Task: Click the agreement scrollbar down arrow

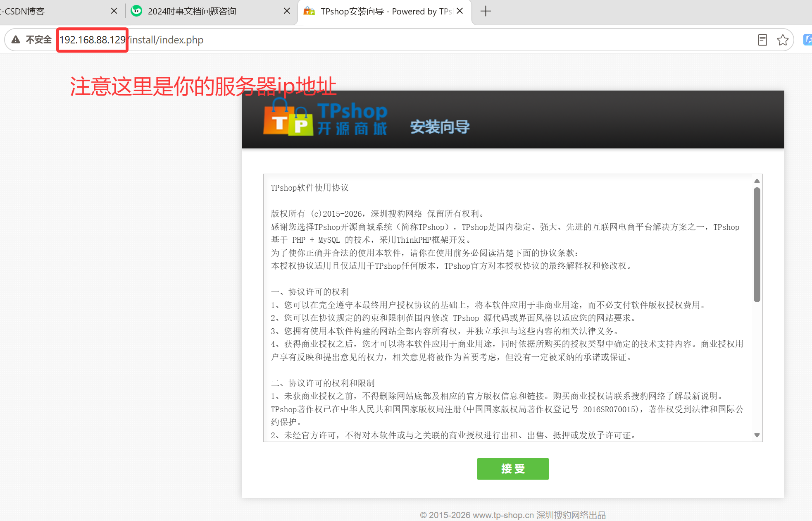Action: (757, 435)
